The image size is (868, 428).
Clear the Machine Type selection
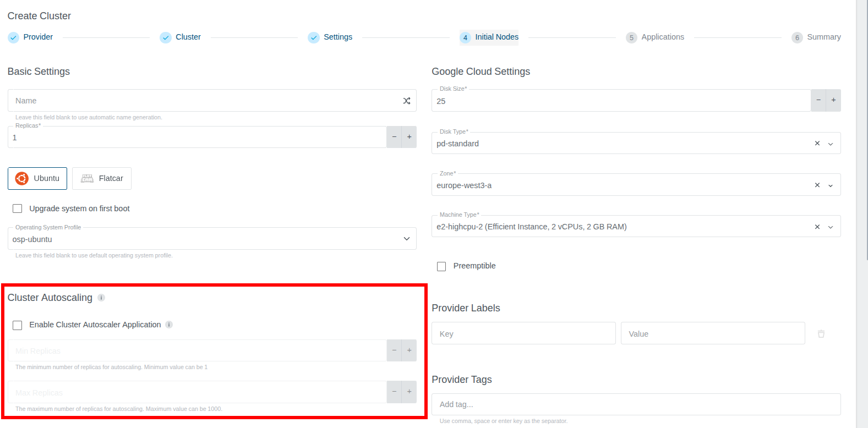pos(817,227)
